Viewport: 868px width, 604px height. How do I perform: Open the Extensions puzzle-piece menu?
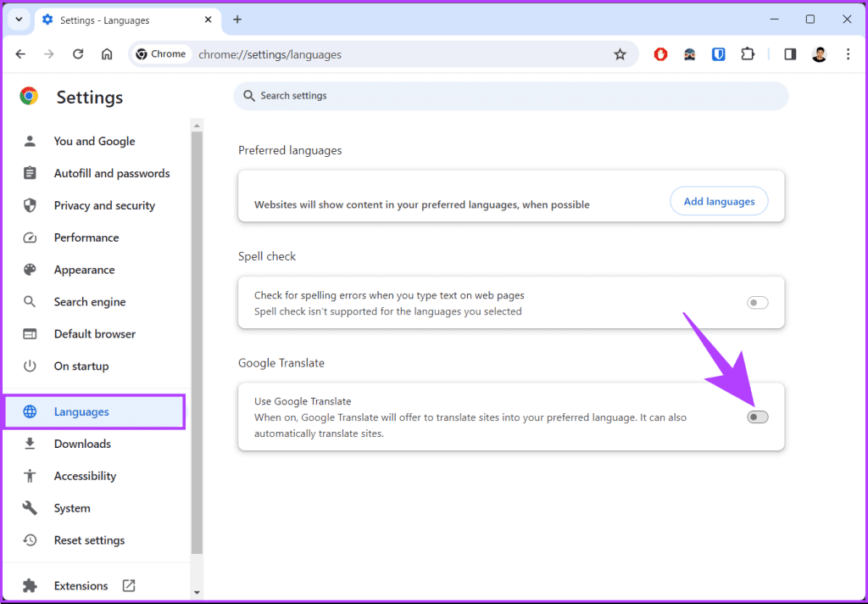click(748, 53)
